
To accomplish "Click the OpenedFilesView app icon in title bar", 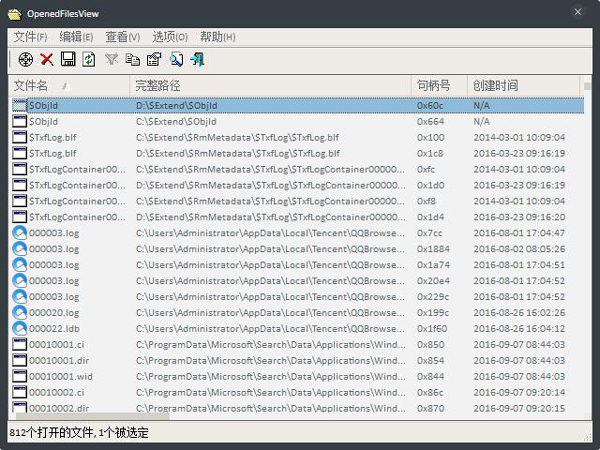I will (15, 14).
